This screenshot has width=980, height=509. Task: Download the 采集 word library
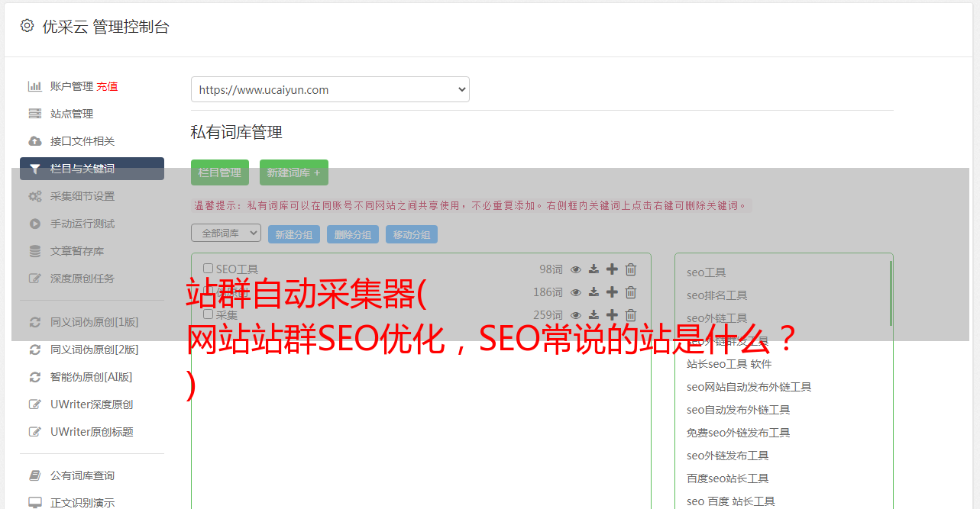point(593,315)
